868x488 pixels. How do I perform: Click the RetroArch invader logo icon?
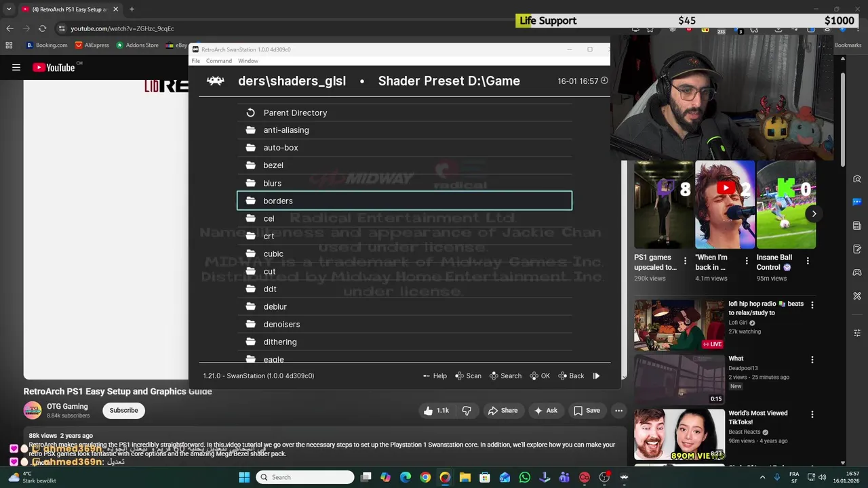point(216,81)
